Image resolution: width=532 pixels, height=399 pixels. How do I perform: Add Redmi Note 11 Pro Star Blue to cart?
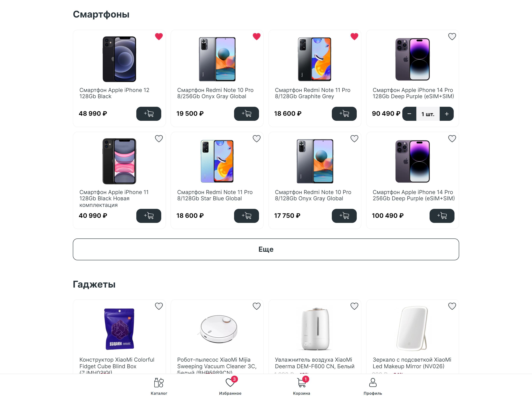click(246, 216)
